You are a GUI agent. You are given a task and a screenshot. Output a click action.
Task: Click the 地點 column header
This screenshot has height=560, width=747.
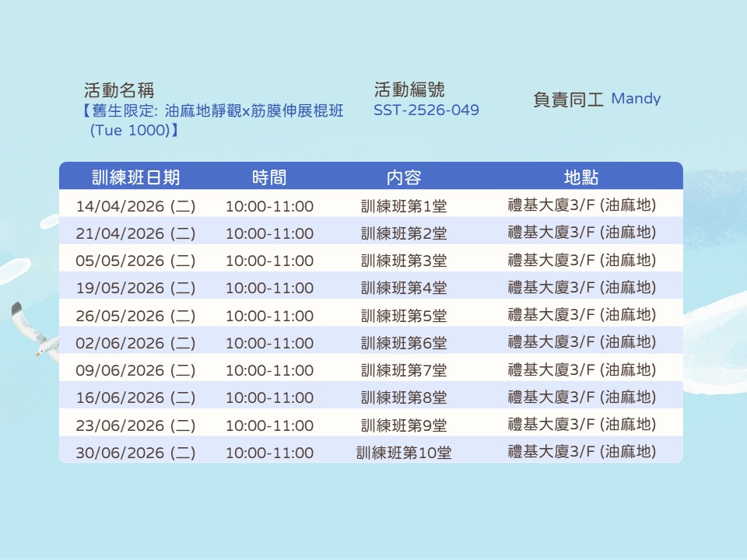581,177
